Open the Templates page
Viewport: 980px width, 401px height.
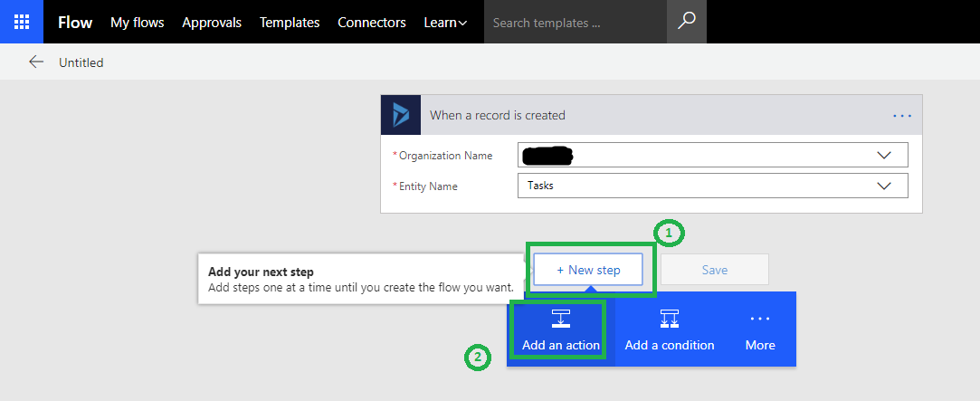[290, 23]
